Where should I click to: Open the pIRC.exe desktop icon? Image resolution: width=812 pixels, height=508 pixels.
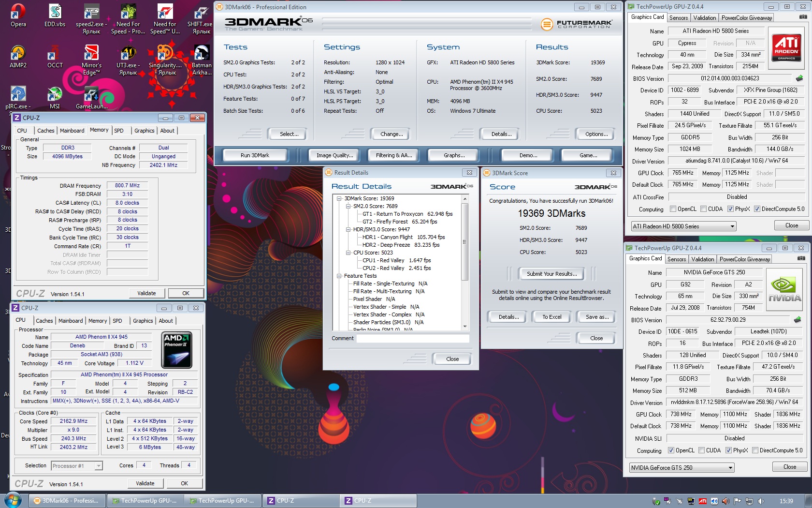pos(18,97)
